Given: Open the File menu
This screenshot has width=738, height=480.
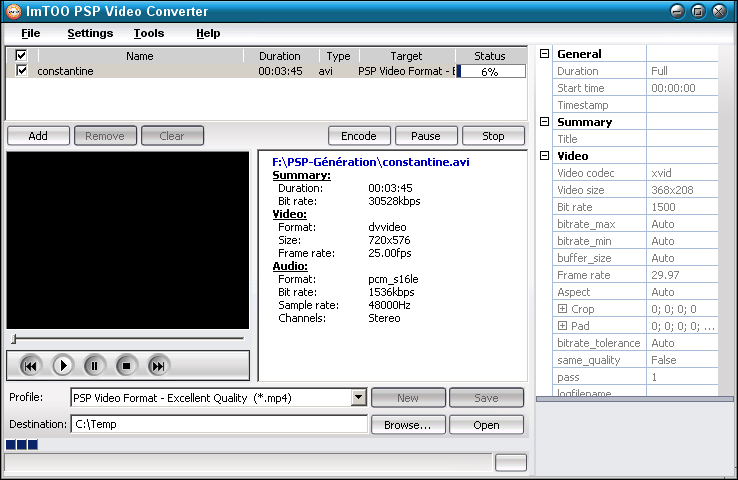Looking at the screenshot, I should [31, 33].
